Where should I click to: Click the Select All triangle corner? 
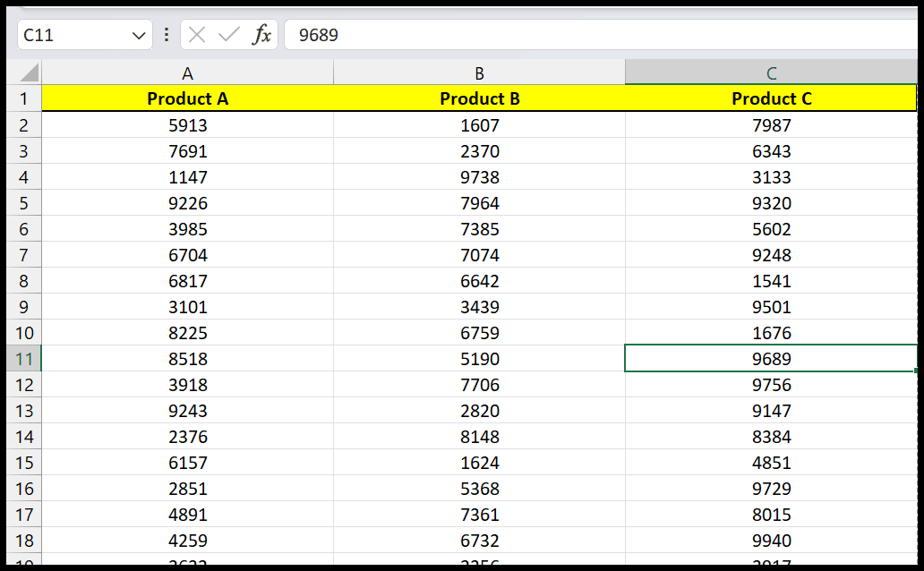pyautogui.click(x=29, y=72)
